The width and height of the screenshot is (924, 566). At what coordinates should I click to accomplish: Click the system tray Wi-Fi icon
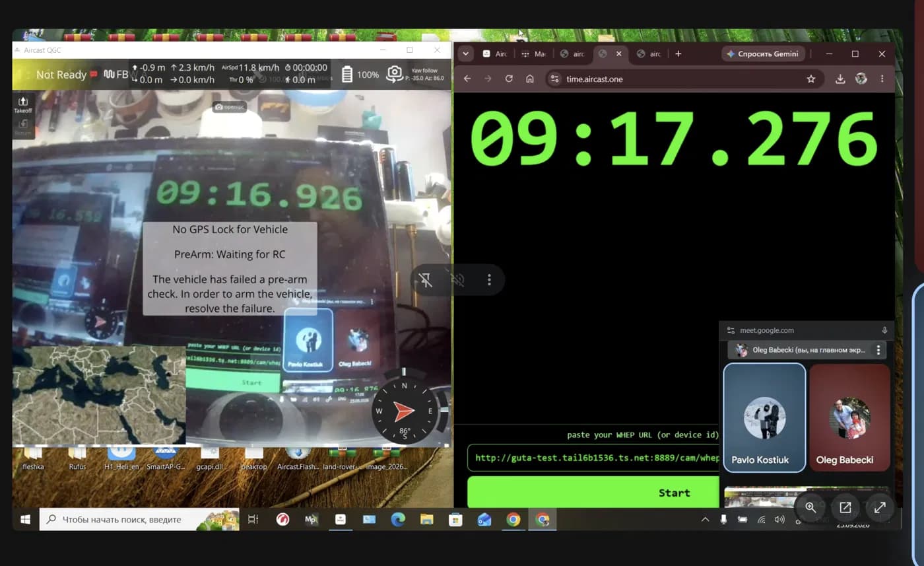point(761,520)
